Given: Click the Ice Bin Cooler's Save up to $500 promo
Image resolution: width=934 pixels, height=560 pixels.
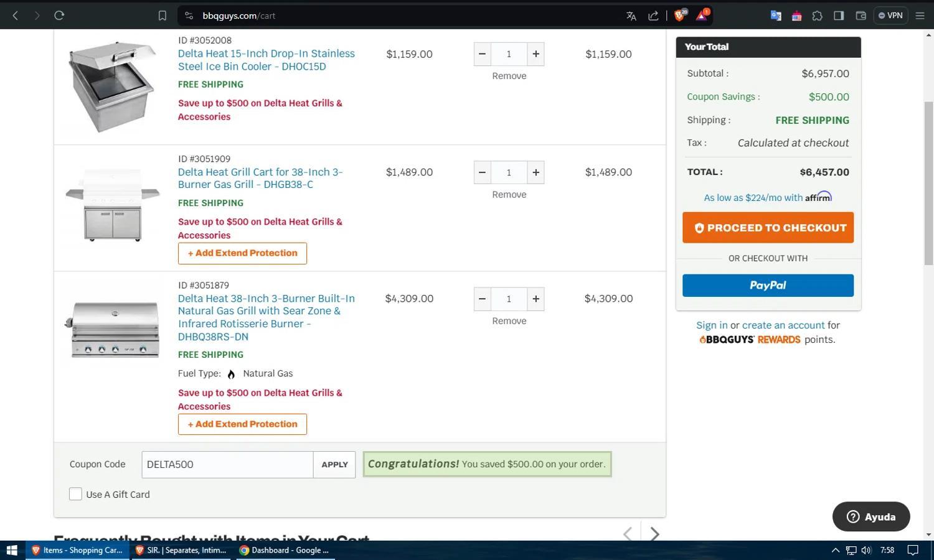Looking at the screenshot, I should [x=260, y=110].
